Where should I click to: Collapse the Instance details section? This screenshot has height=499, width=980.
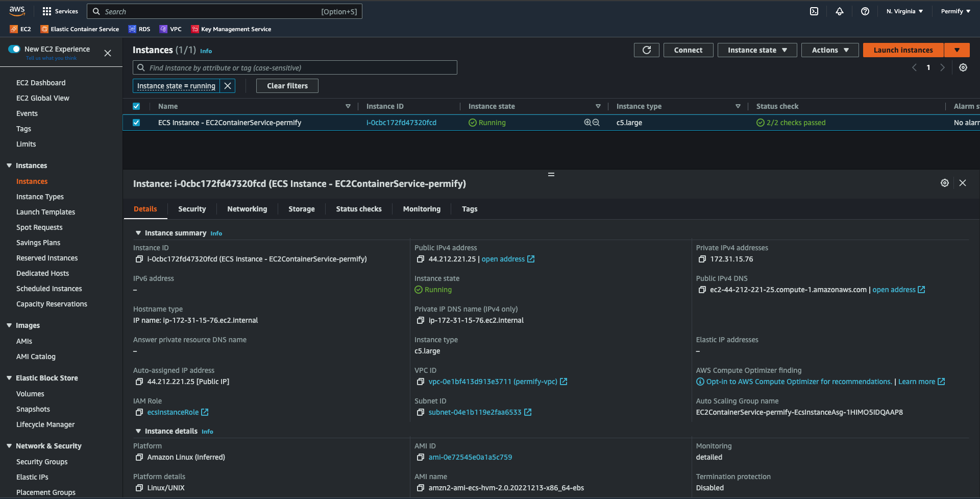tap(138, 431)
